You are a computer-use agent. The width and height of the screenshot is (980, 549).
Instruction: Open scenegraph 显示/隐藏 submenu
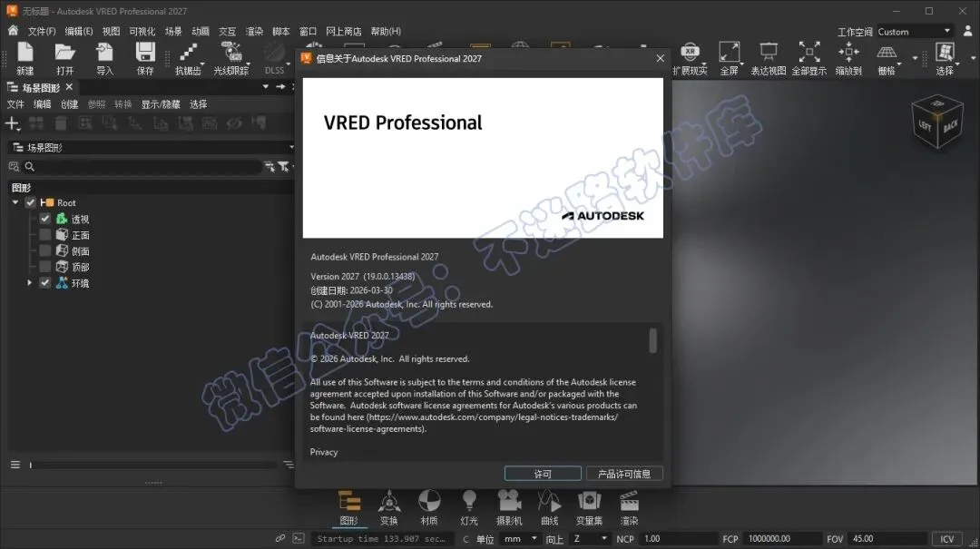[161, 104]
